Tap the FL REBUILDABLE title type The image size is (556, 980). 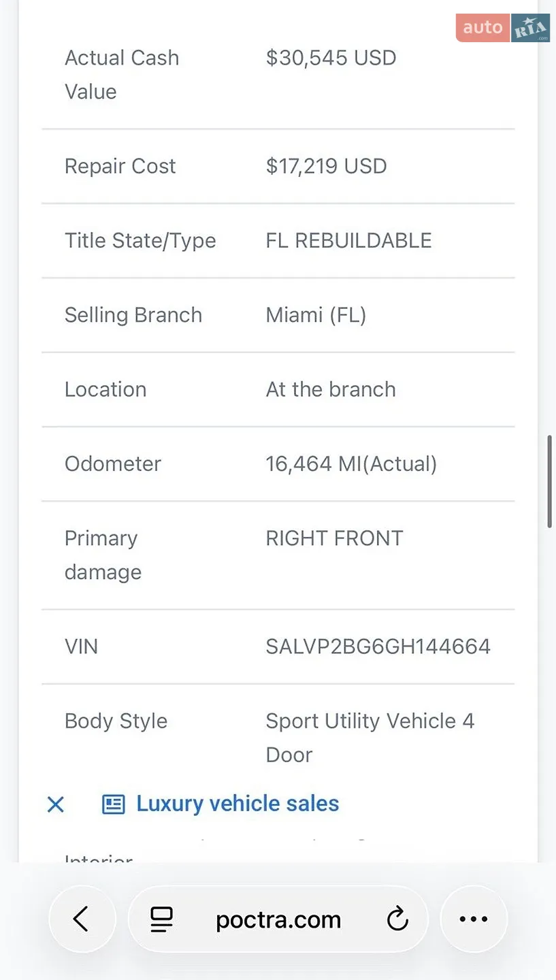(x=348, y=240)
